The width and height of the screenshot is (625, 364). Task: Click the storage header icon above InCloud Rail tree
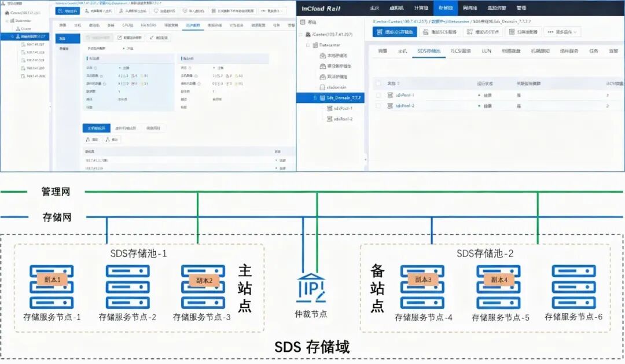303,22
